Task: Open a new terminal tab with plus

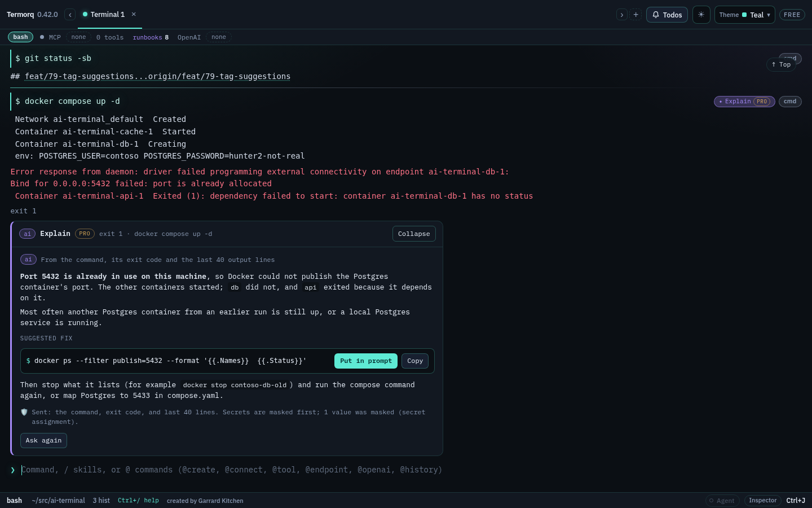Action: coord(636,15)
